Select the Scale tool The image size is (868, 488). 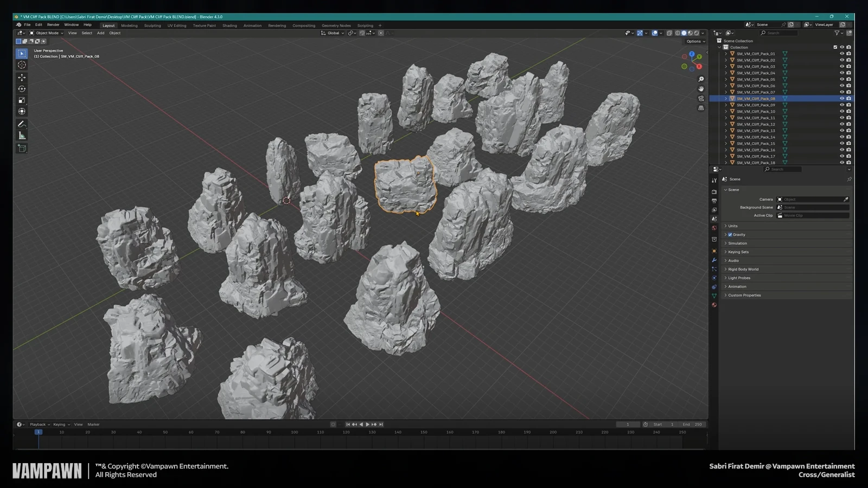(22, 100)
